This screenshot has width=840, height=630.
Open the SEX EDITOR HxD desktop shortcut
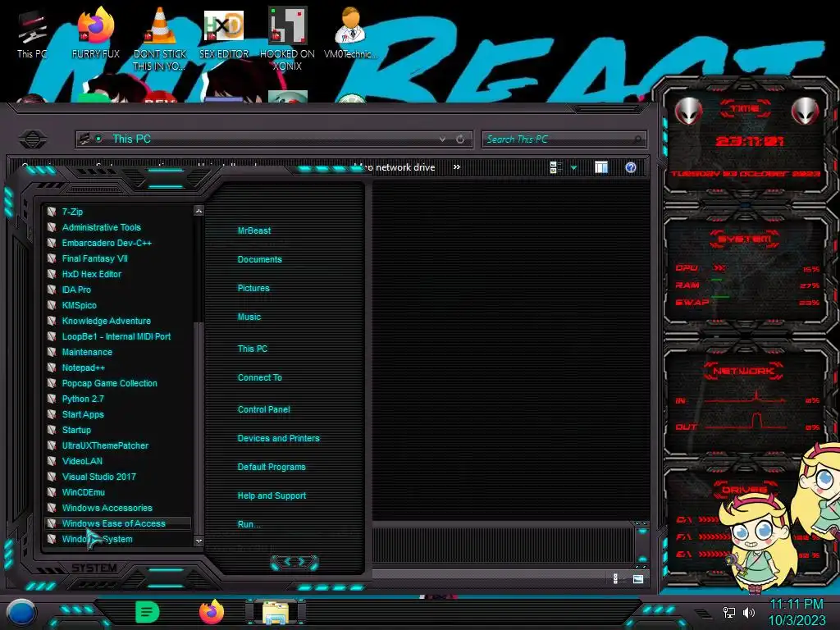[x=224, y=33]
